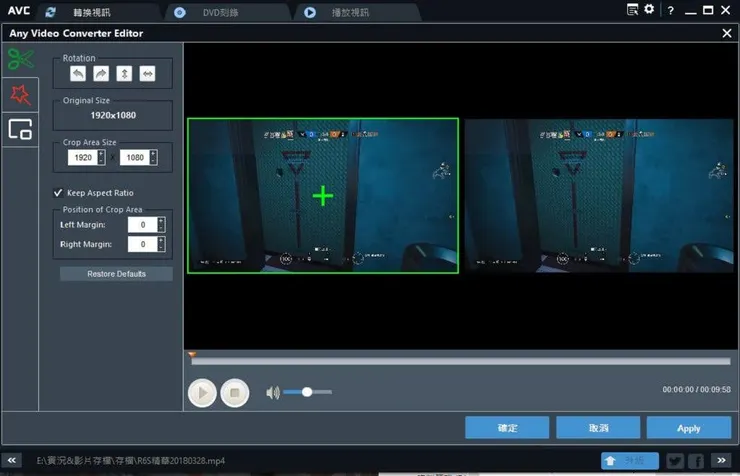740x476 pixels.
Task: Click the 00:00:00 / 00:09:58 time display
Action: point(696,389)
